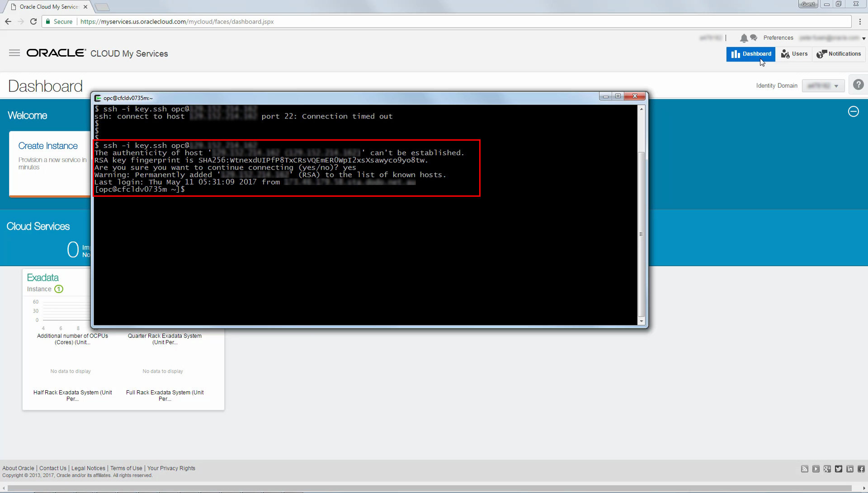This screenshot has height=493, width=868.
Task: Click the Cloud Services heading
Action: pyautogui.click(x=38, y=226)
